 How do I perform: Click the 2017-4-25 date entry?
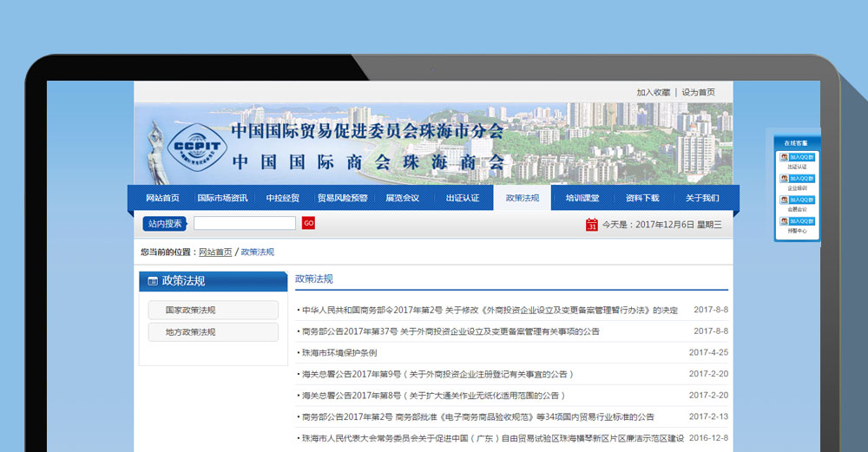[708, 352]
